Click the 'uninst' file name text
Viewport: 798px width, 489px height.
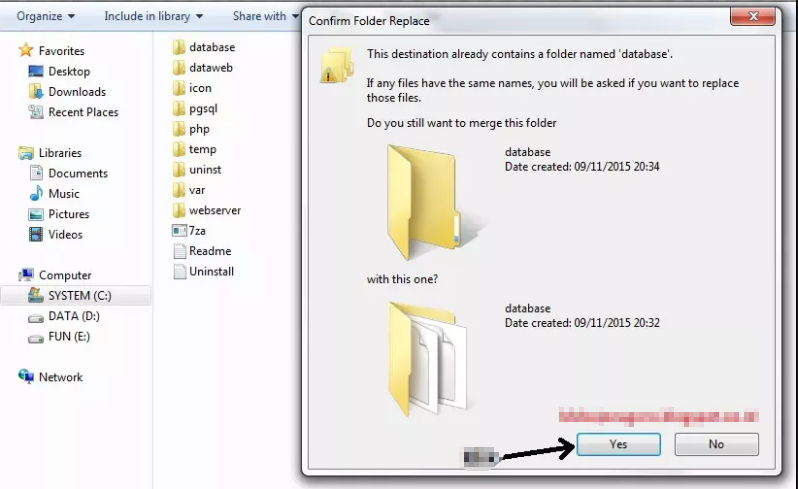205,169
